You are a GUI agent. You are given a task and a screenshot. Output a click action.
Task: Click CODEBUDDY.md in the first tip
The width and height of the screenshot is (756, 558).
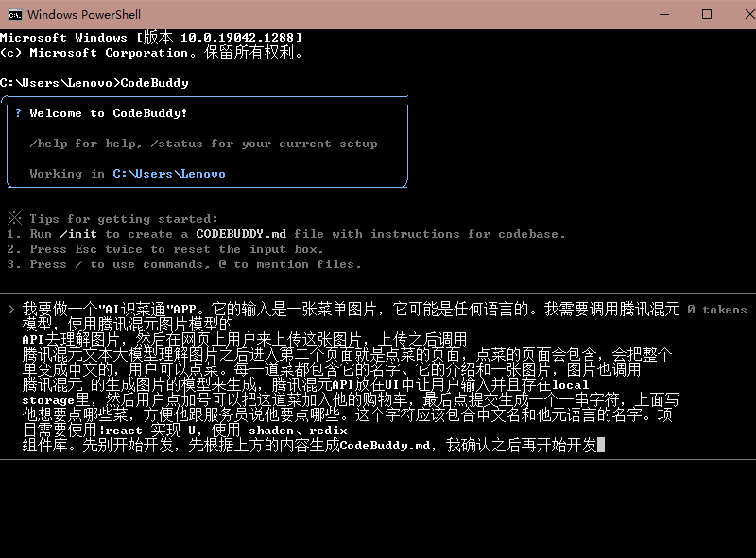point(241,234)
